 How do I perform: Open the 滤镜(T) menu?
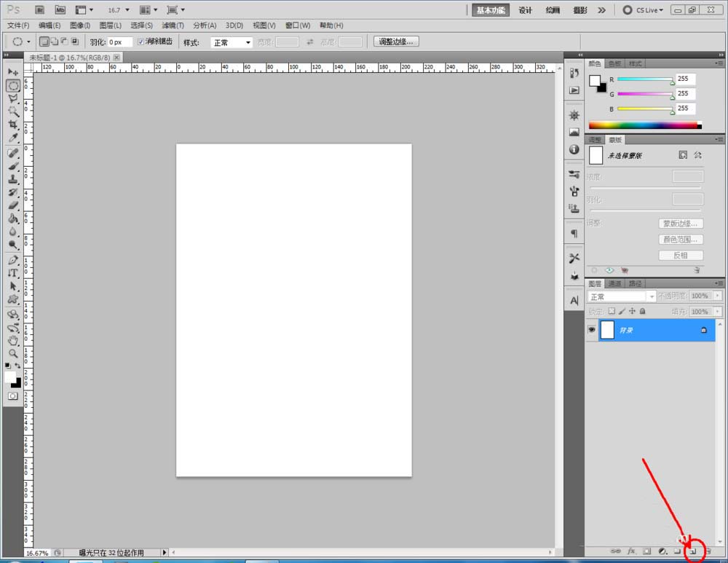[172, 25]
